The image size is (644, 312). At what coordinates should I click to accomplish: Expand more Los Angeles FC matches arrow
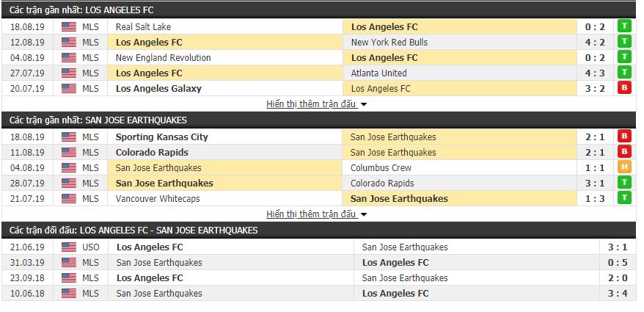point(364,104)
